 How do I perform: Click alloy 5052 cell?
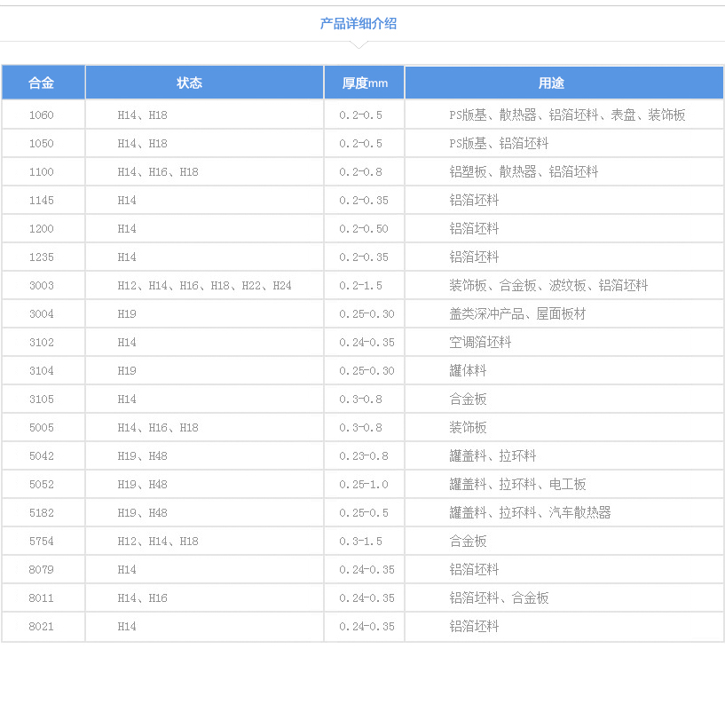[x=43, y=484]
